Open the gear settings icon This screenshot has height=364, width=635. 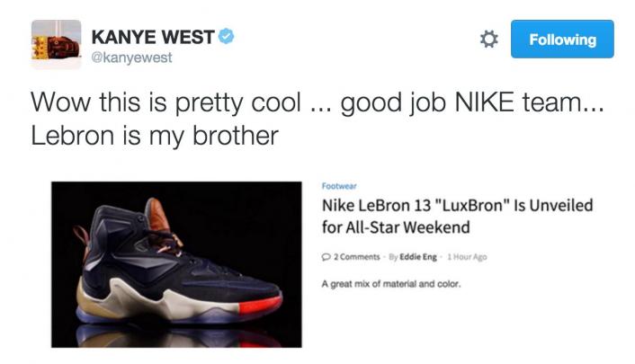[488, 40]
